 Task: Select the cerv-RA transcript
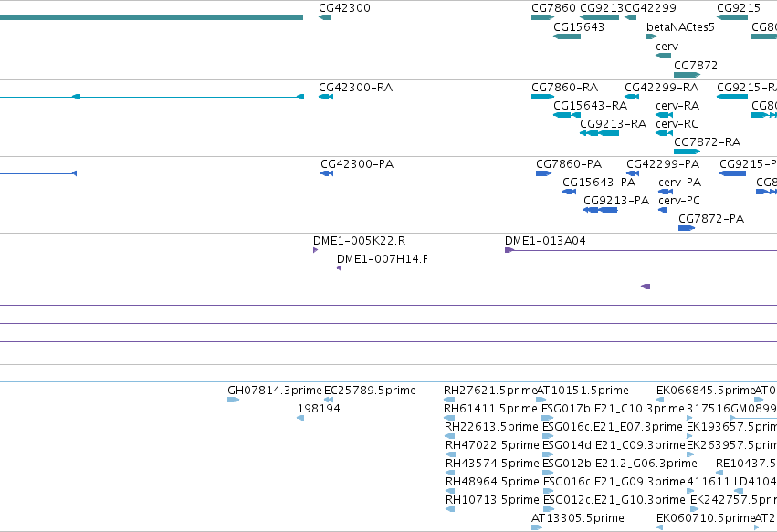(664, 115)
